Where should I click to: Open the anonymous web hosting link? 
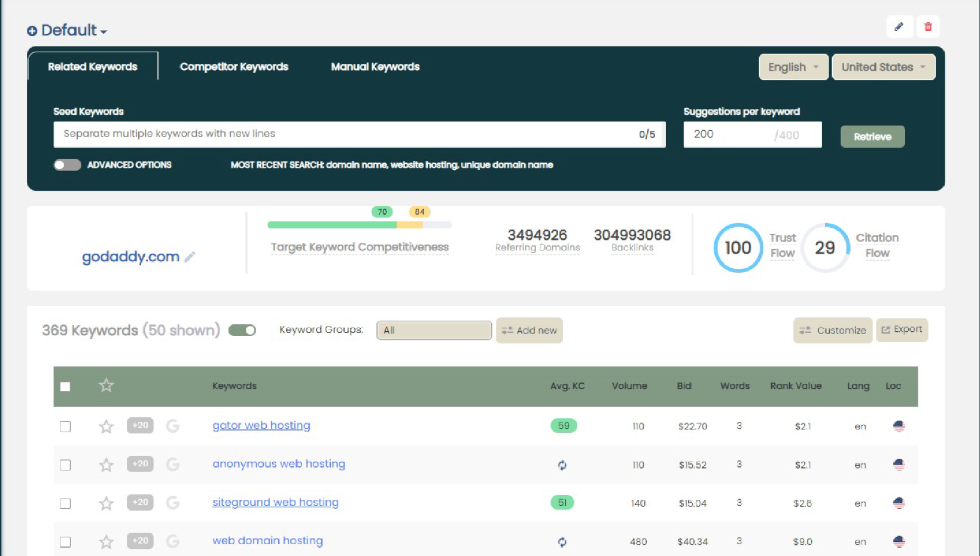pos(279,464)
